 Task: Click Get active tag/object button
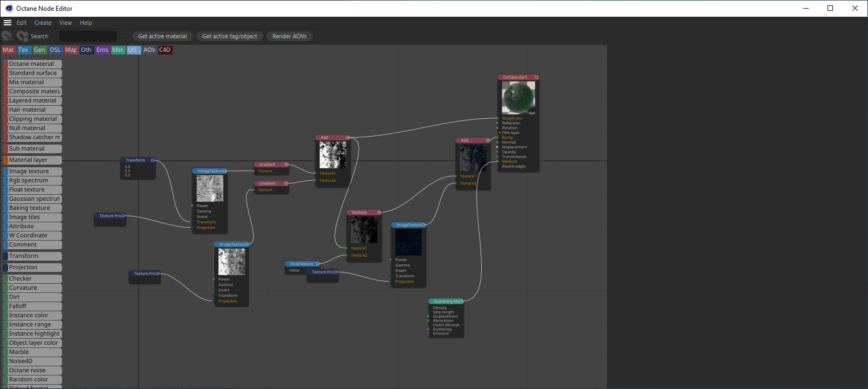230,36
